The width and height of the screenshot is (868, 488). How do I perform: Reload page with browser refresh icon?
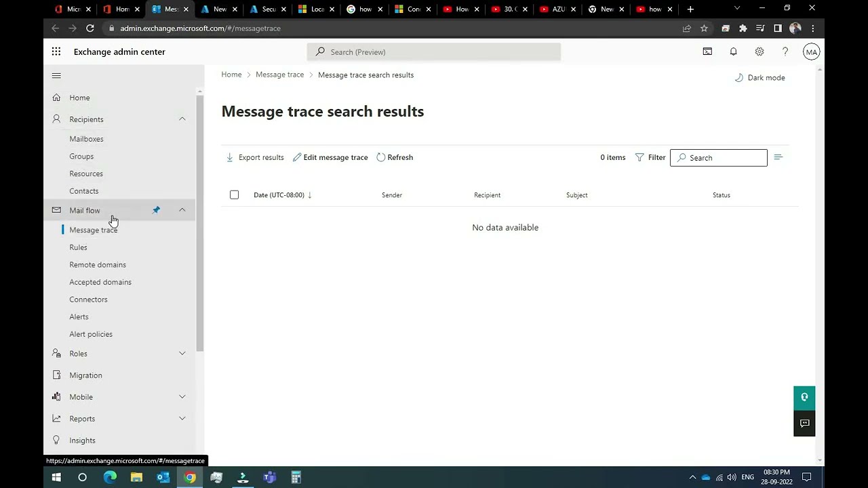90,28
